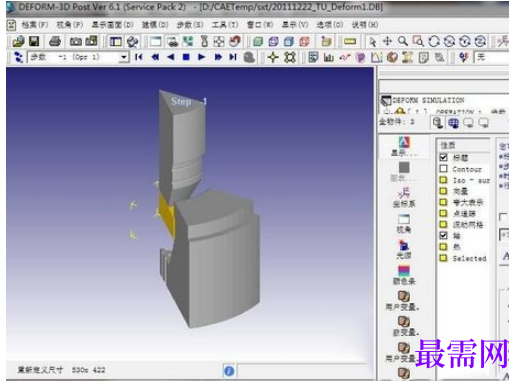This screenshot has width=527, height=385.
Task: Play the simulation forward
Action: [x=202, y=57]
